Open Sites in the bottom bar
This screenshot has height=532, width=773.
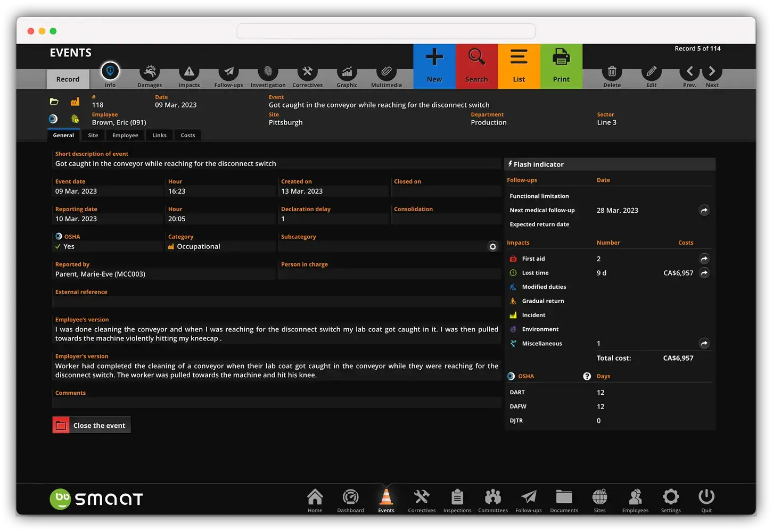(600, 501)
